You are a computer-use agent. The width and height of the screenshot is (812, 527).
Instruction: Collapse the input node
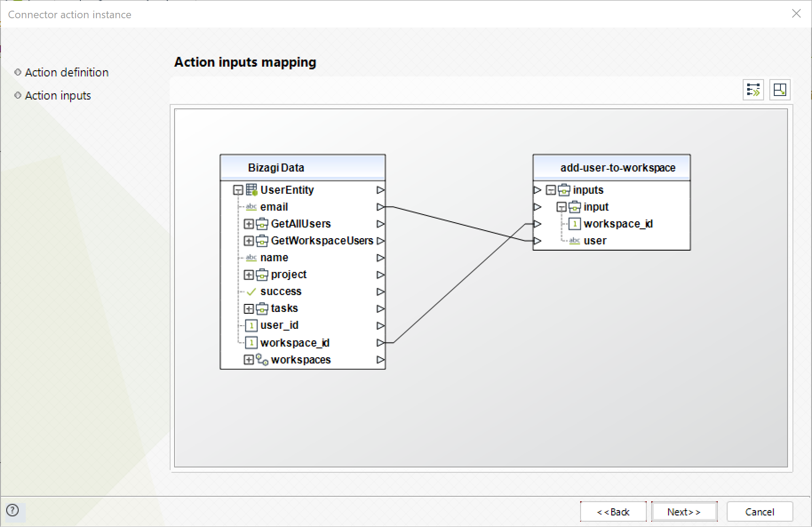pyautogui.click(x=561, y=207)
